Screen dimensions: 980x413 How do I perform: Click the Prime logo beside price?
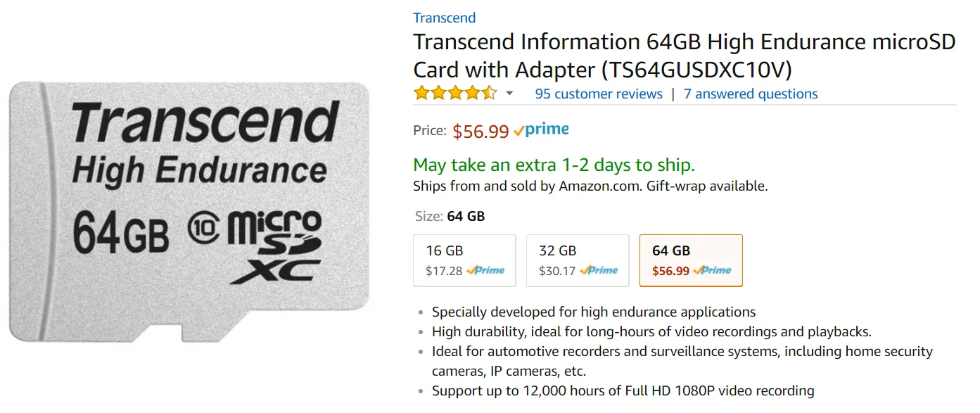click(x=541, y=130)
